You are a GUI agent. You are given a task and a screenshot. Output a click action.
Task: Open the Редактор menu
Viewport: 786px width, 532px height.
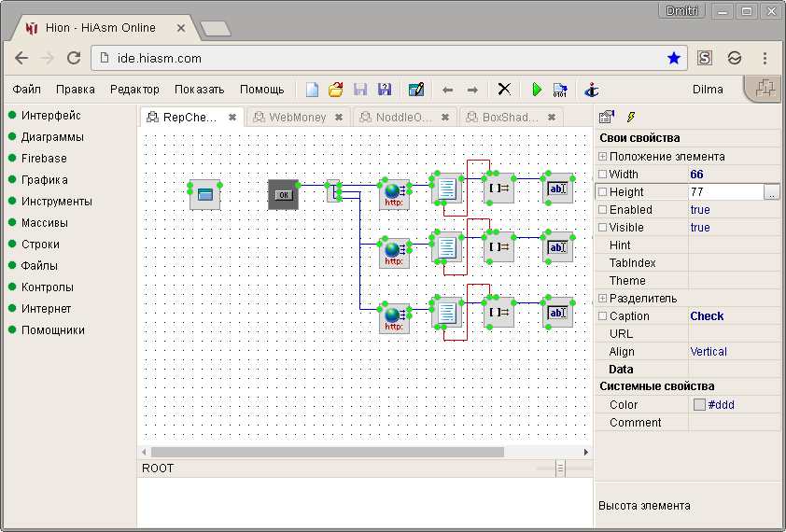134,90
